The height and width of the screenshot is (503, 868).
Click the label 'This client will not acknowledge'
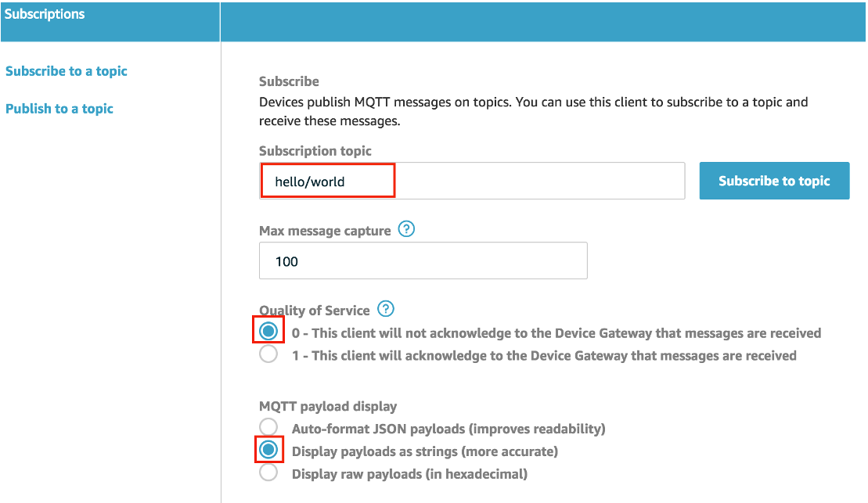[x=556, y=333]
